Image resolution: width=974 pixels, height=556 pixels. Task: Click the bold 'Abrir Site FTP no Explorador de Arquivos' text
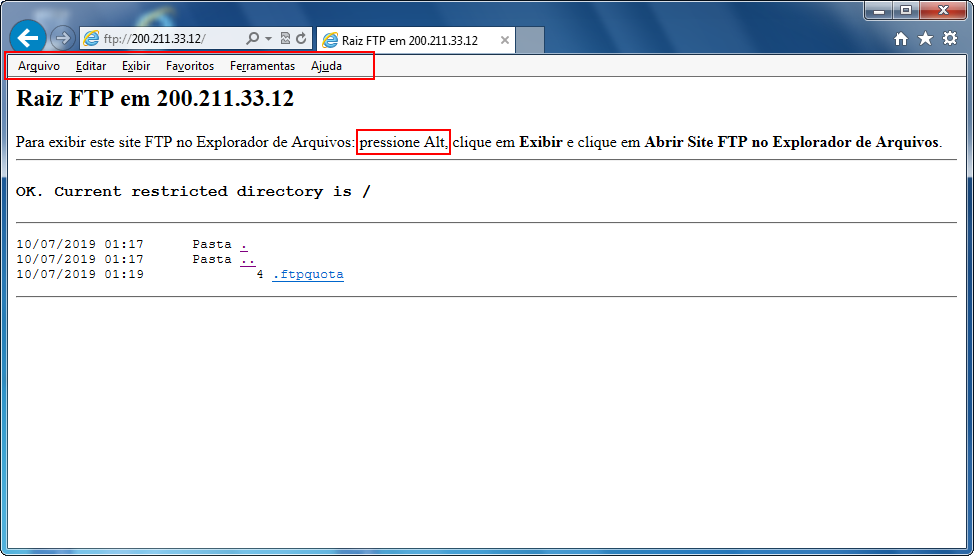point(791,142)
